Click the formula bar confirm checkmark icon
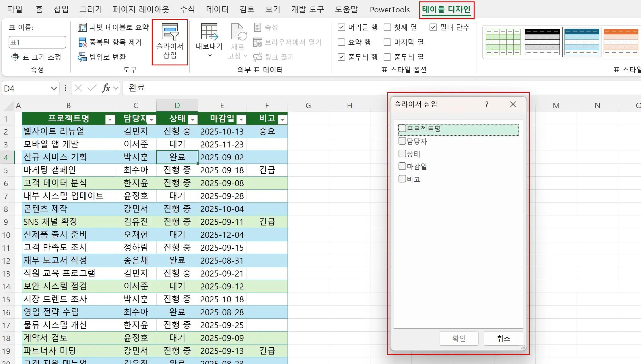This screenshot has width=641, height=364. (x=92, y=88)
